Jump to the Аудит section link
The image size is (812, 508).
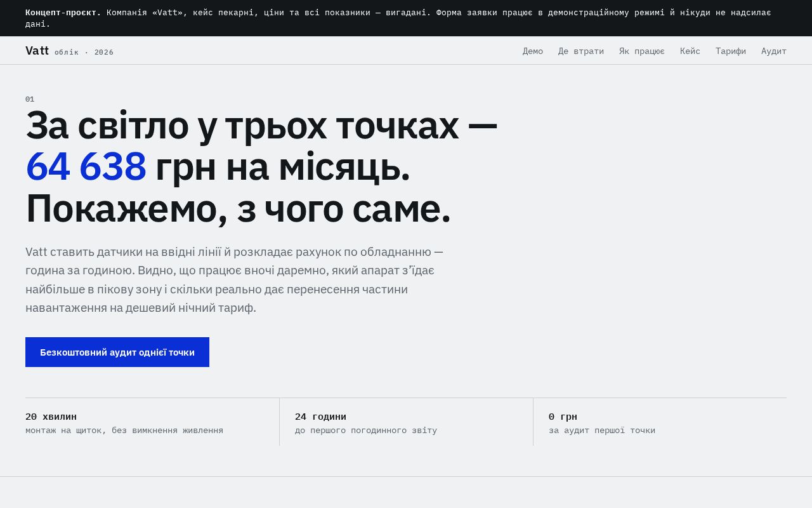tap(774, 51)
